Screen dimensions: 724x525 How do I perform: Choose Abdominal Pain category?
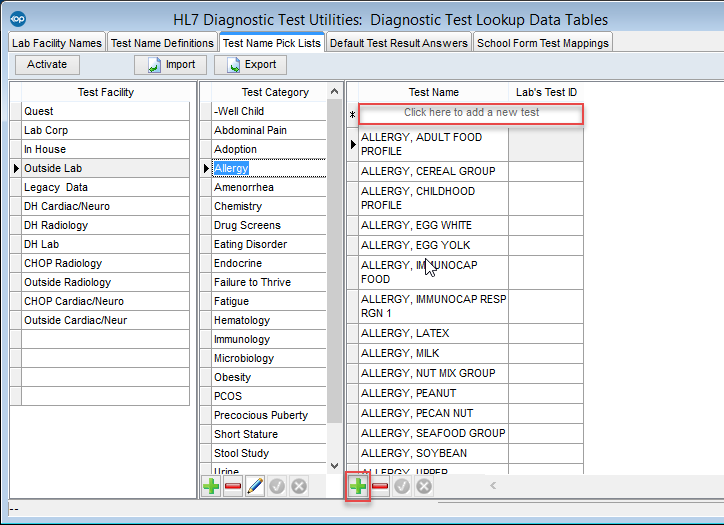(269, 130)
